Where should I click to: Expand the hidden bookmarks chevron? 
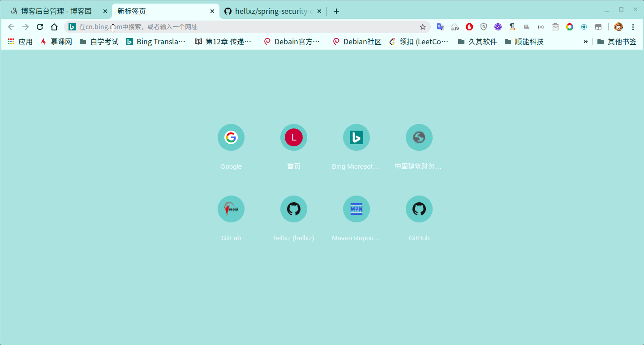pos(586,41)
